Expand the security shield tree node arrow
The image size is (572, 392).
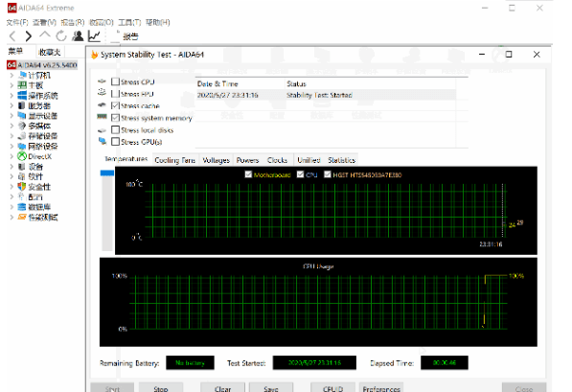click(11, 187)
